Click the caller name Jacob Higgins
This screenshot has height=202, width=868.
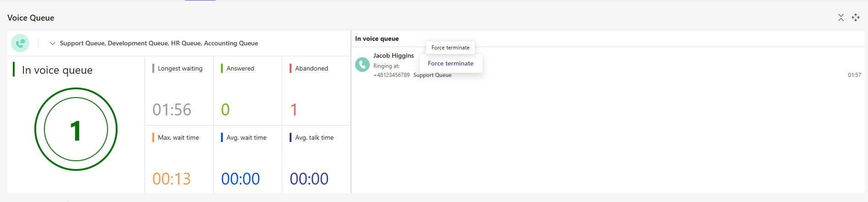(393, 55)
